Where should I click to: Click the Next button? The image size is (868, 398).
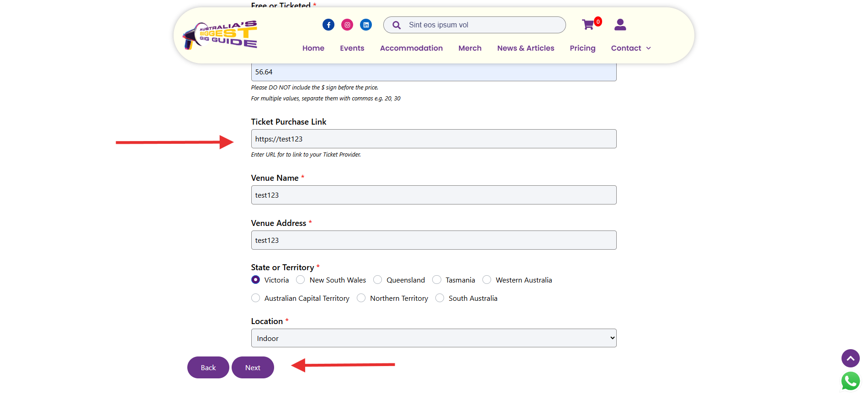click(x=253, y=367)
